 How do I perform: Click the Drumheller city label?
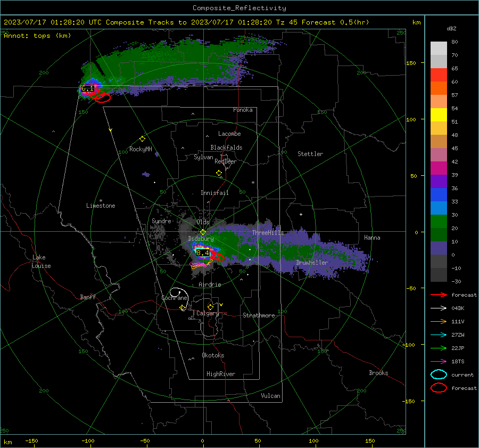pos(312,263)
